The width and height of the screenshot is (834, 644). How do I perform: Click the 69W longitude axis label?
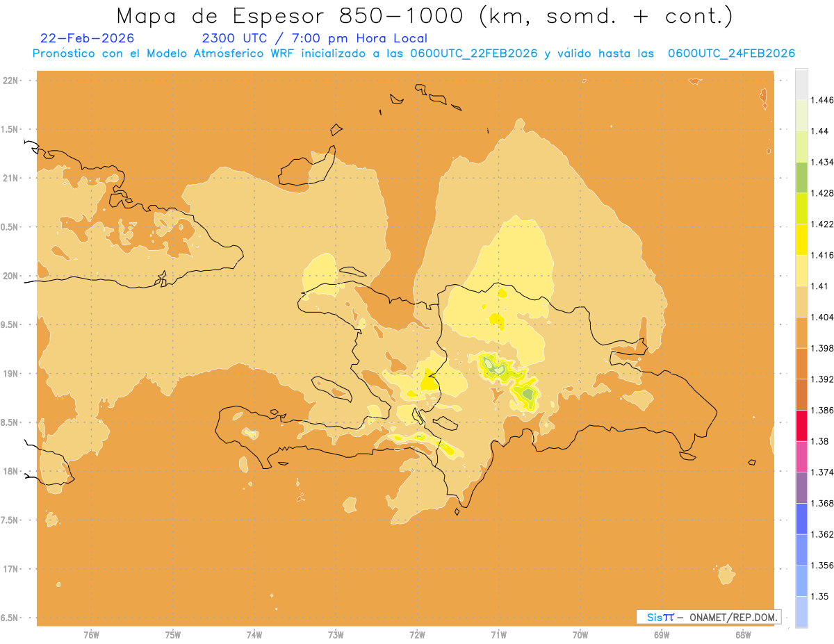click(x=662, y=635)
